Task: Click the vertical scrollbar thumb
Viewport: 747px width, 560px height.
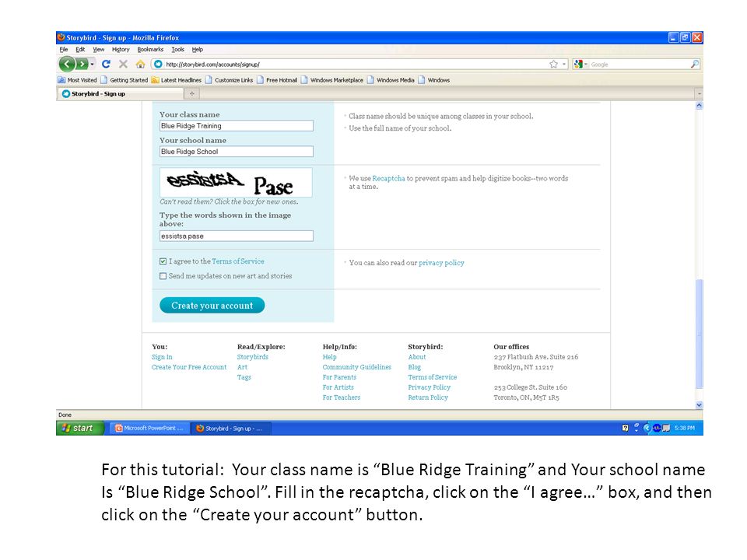Action: coord(699,334)
